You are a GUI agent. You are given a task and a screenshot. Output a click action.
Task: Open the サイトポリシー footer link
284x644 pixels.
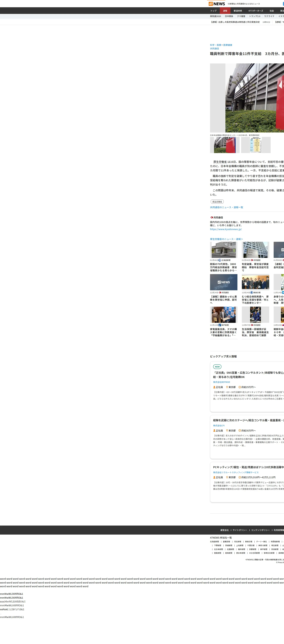pos(239,530)
